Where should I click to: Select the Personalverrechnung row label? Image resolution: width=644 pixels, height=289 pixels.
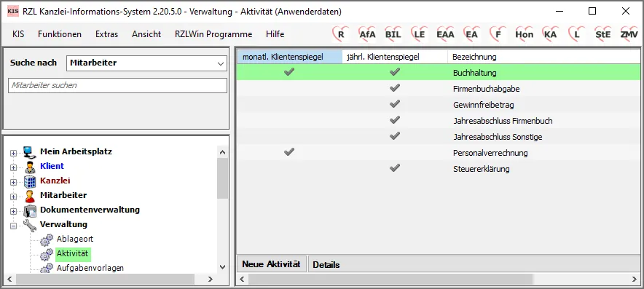(490, 153)
